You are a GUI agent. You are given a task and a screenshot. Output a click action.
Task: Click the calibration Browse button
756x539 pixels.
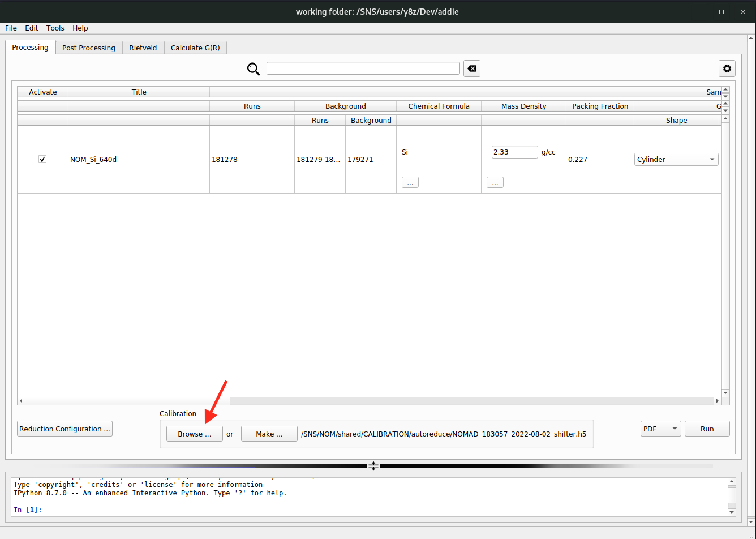point(194,434)
